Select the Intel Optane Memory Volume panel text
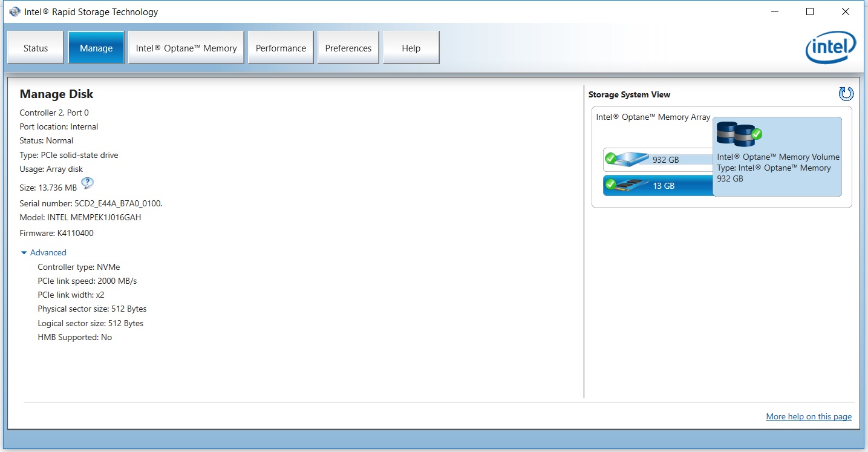This screenshot has width=868, height=452. coord(778,168)
